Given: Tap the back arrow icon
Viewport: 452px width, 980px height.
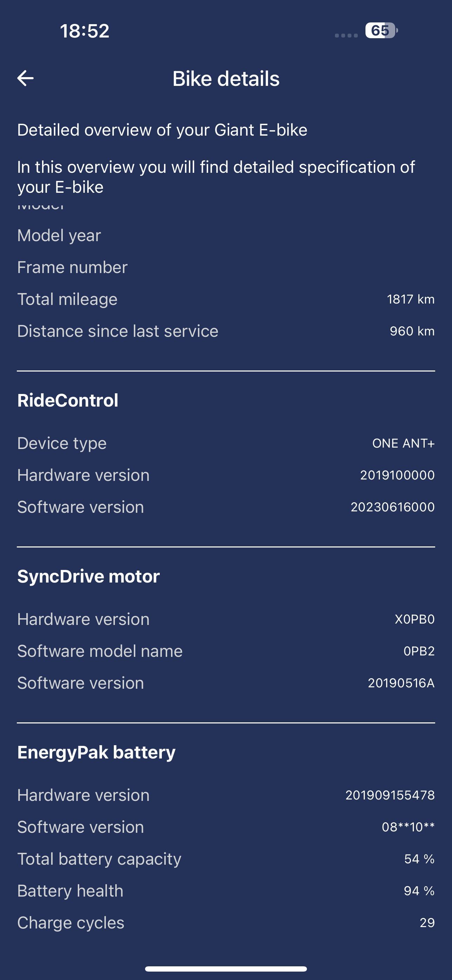Looking at the screenshot, I should pos(26,79).
